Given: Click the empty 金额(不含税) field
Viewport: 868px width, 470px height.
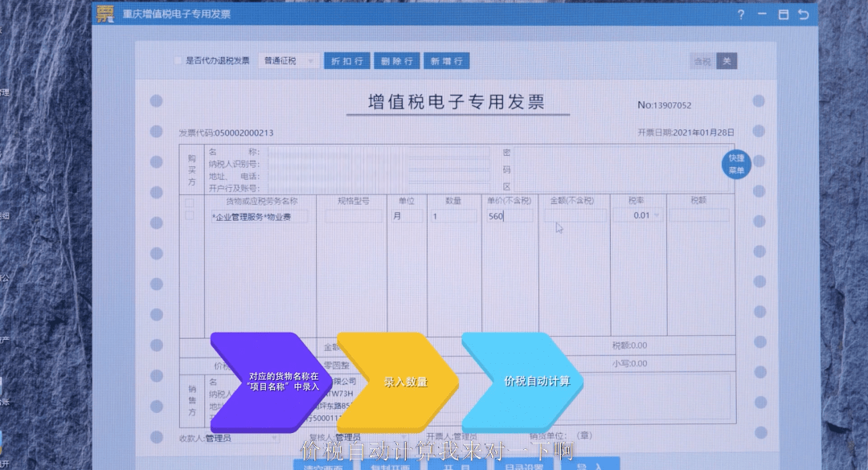Looking at the screenshot, I should [x=575, y=215].
